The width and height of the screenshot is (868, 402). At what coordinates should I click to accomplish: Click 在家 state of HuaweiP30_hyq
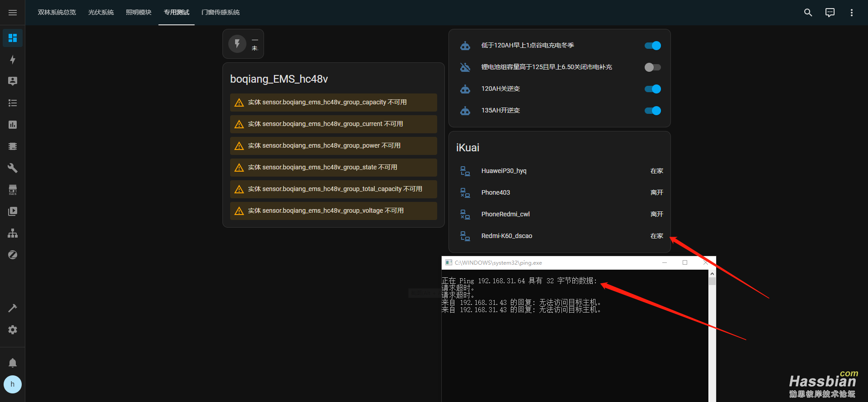coord(657,171)
